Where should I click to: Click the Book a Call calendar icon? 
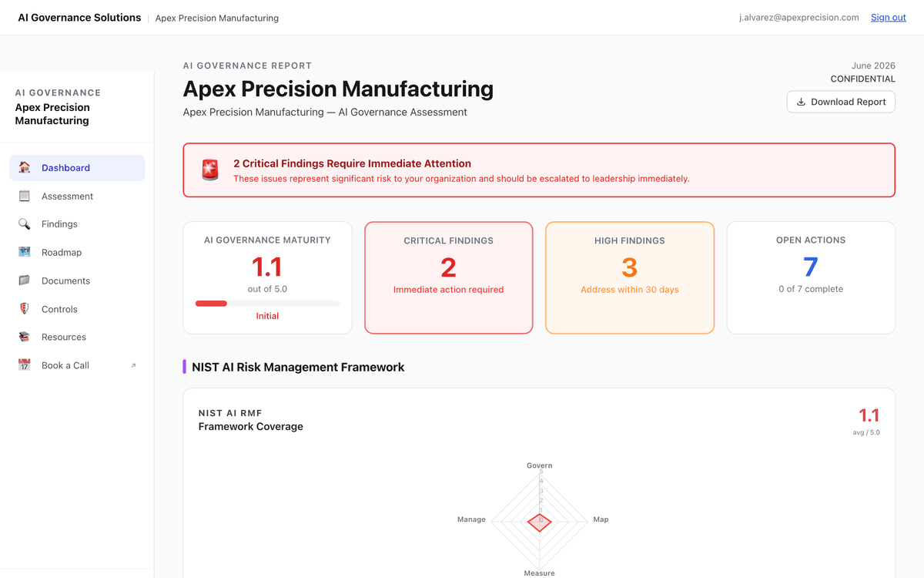point(25,365)
